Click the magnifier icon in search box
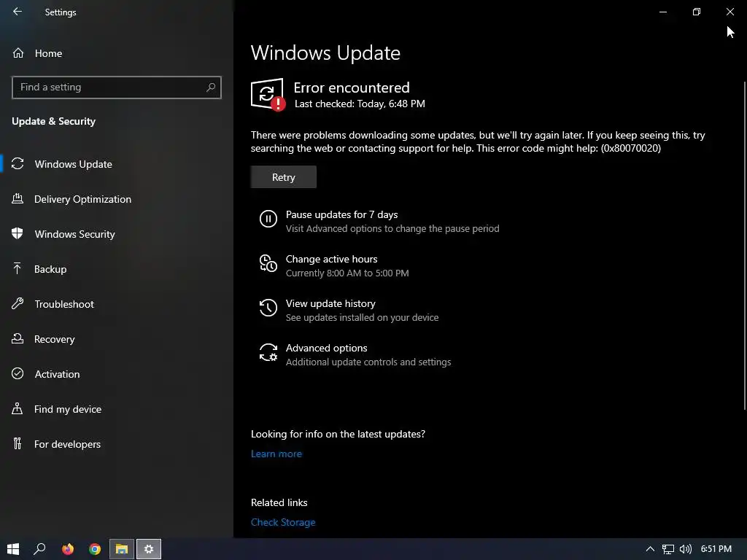Image resolution: width=747 pixels, height=560 pixels. click(211, 87)
